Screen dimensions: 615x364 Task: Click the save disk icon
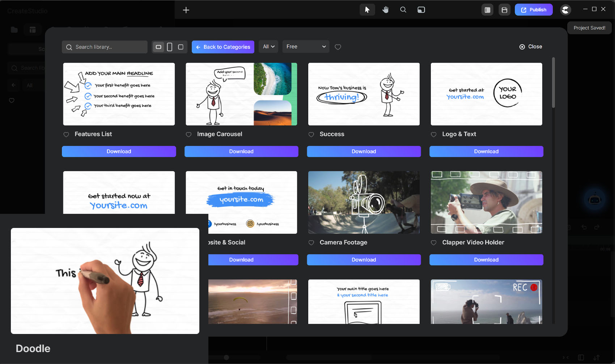(x=504, y=10)
